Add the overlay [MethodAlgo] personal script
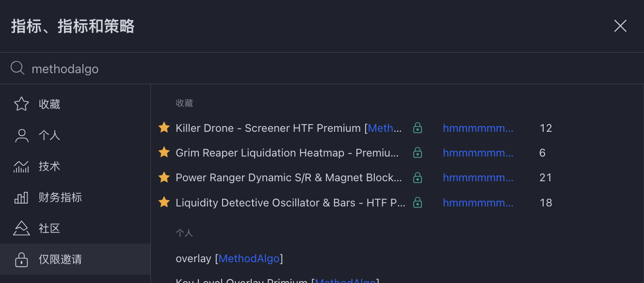Viewport: 644px width, 283px height. [229, 258]
